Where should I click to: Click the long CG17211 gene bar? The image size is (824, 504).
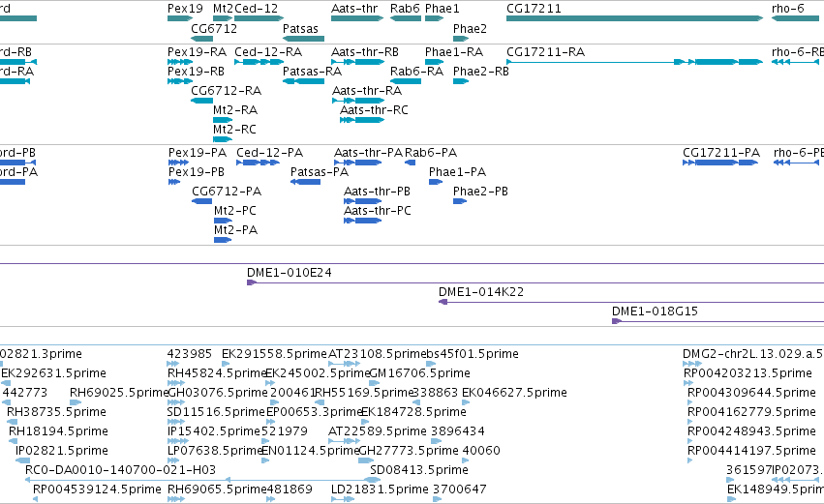pyautogui.click(x=635, y=18)
